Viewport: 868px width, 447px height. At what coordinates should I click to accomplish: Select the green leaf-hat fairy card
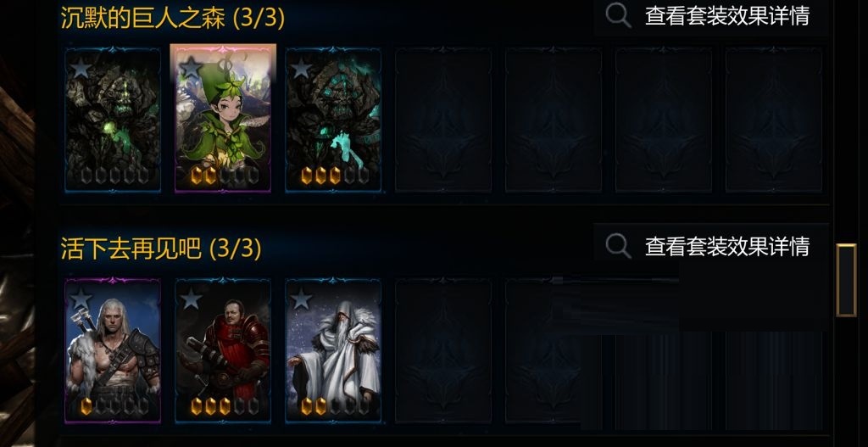tap(223, 119)
